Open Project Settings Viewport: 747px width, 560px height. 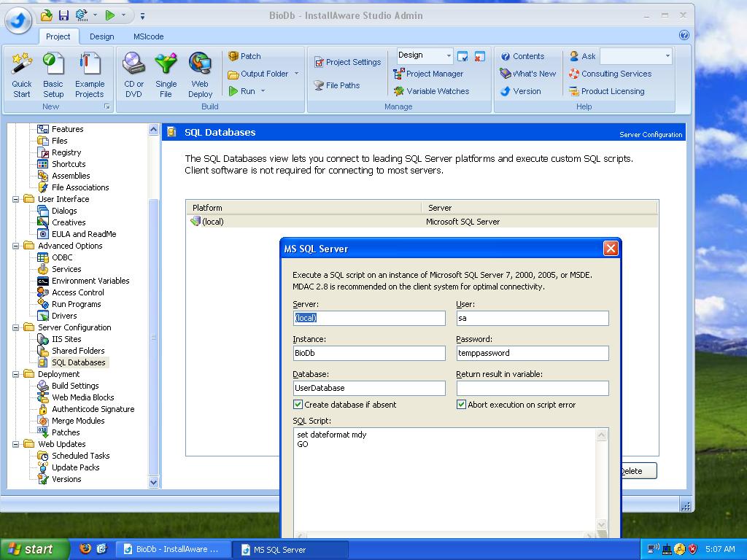coord(348,62)
